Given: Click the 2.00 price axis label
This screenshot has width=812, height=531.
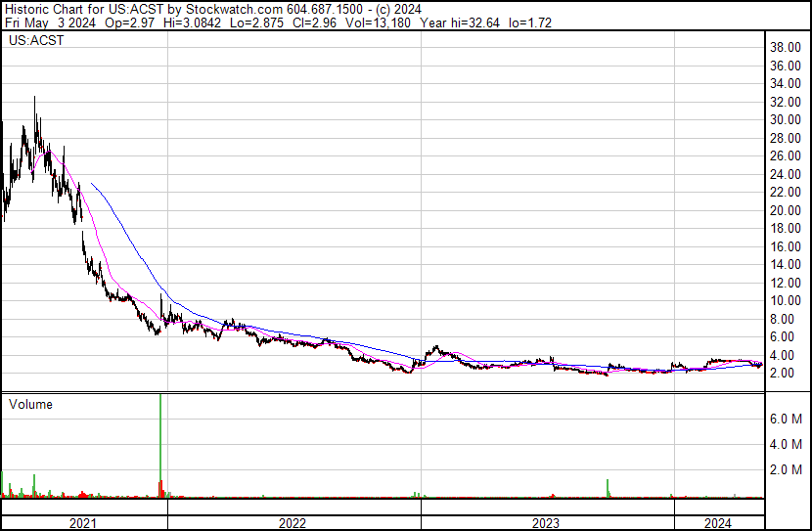Looking at the screenshot, I should (x=782, y=374).
